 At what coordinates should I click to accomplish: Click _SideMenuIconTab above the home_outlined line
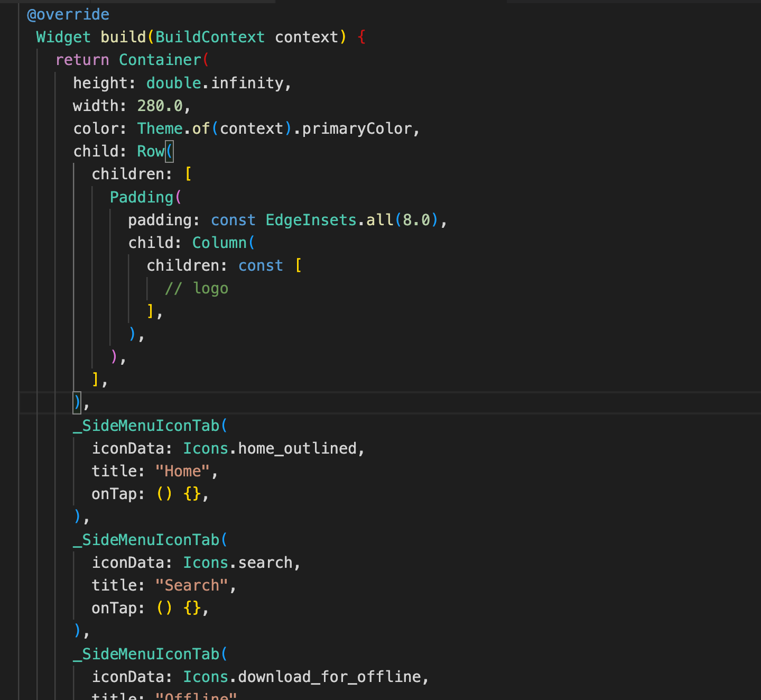(x=146, y=426)
